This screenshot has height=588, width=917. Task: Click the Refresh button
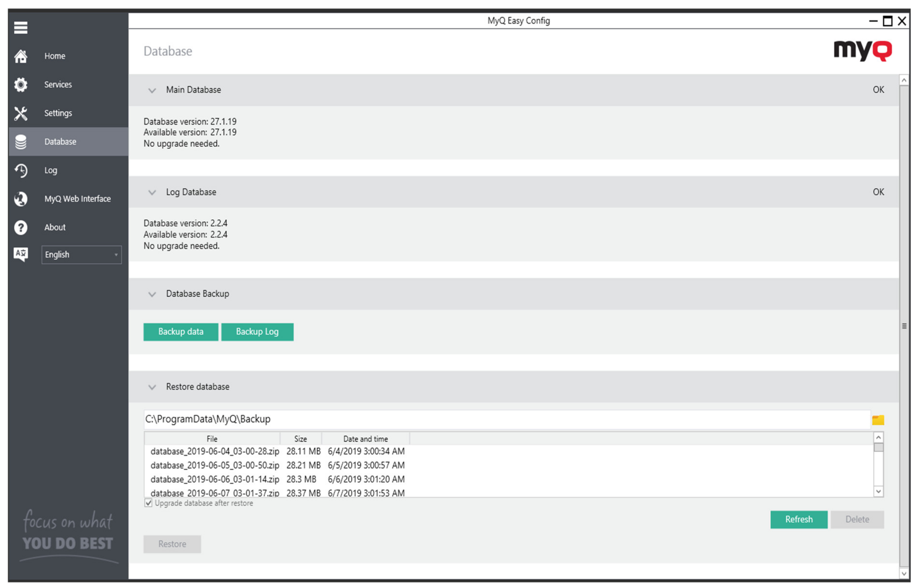pyautogui.click(x=799, y=519)
